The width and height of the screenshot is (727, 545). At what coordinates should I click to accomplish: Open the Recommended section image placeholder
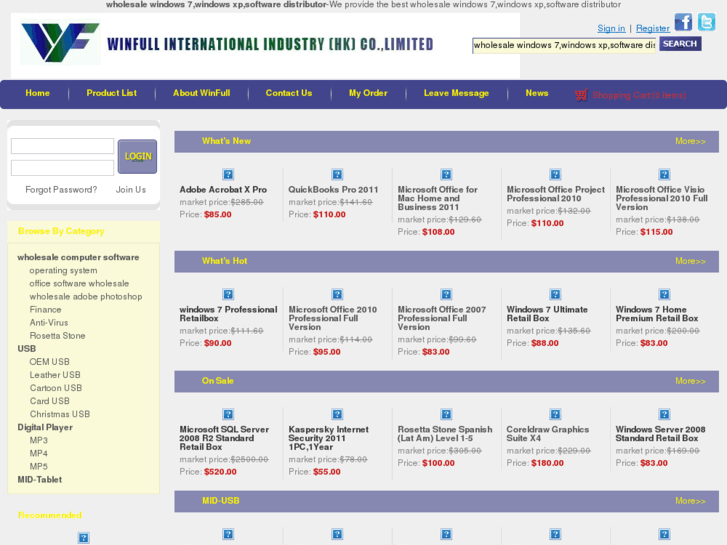point(83,538)
